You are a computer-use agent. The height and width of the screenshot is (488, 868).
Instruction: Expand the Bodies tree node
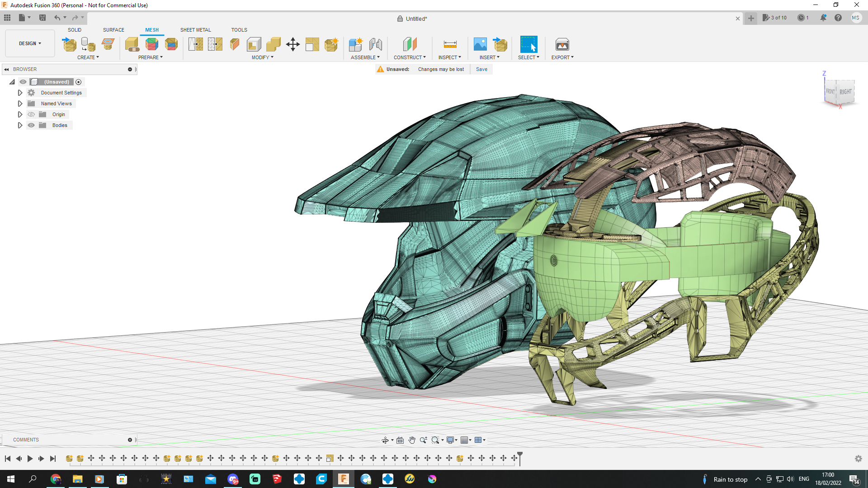click(20, 125)
